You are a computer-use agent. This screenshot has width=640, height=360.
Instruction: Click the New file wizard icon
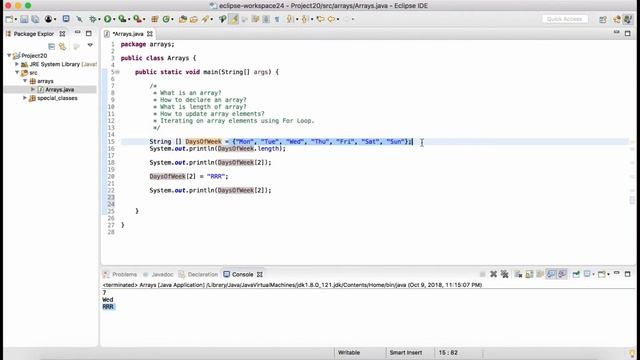click(x=9, y=19)
